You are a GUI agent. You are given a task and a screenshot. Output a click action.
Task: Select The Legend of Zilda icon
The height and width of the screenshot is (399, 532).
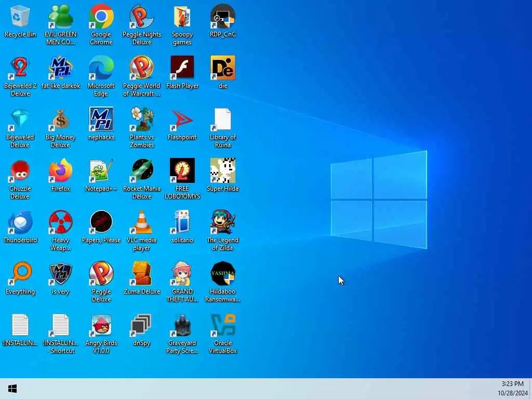coord(222,222)
